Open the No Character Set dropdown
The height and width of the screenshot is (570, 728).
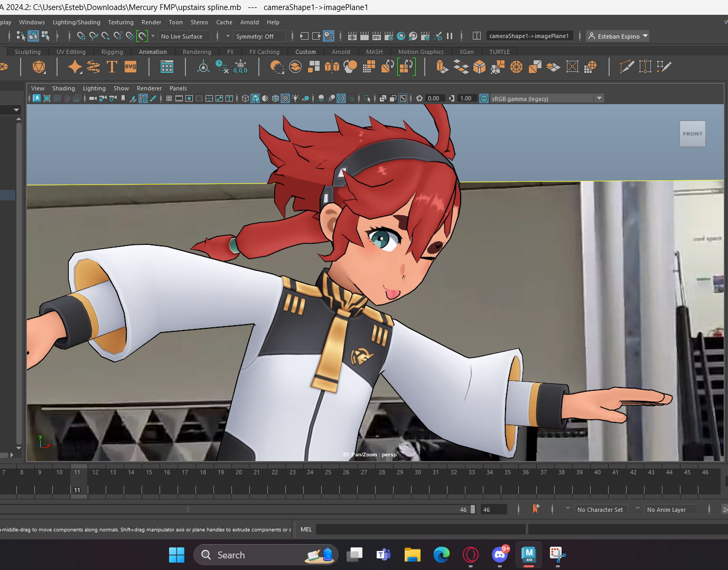coord(601,509)
